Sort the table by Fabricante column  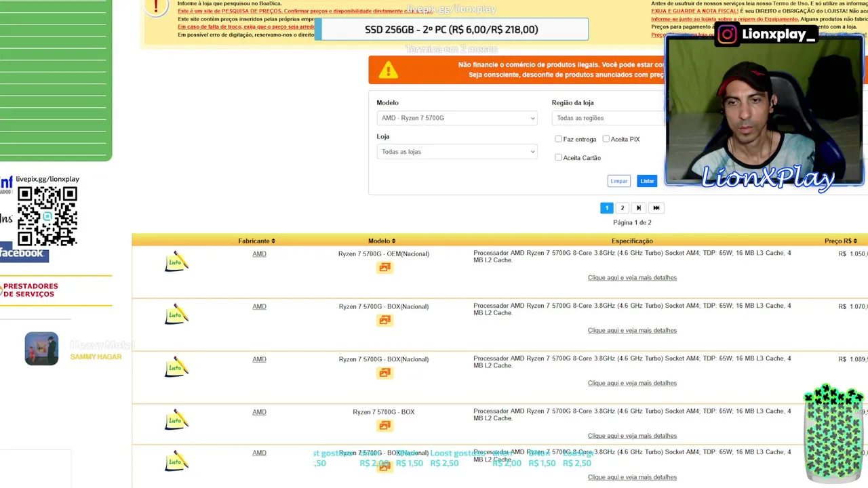256,241
